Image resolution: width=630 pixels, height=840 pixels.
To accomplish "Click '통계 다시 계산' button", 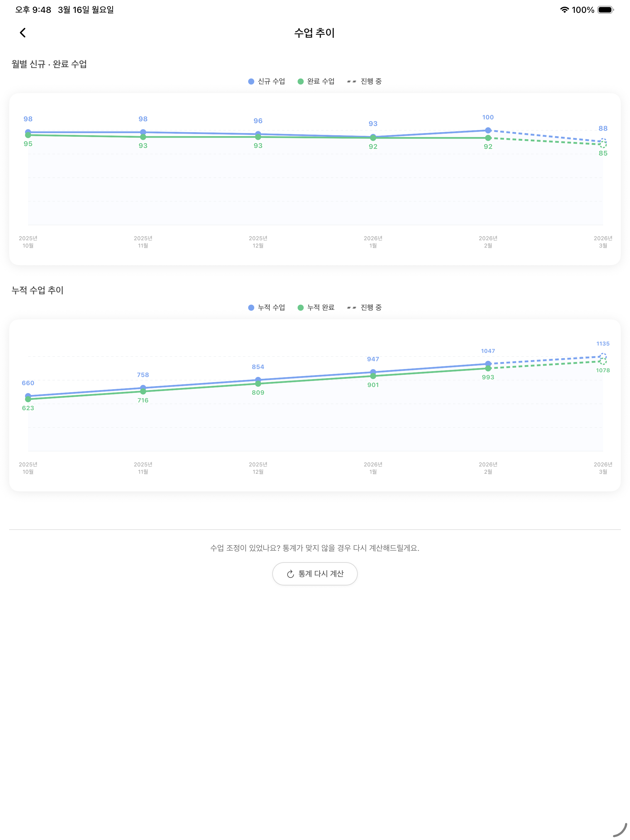I will click(x=315, y=574).
